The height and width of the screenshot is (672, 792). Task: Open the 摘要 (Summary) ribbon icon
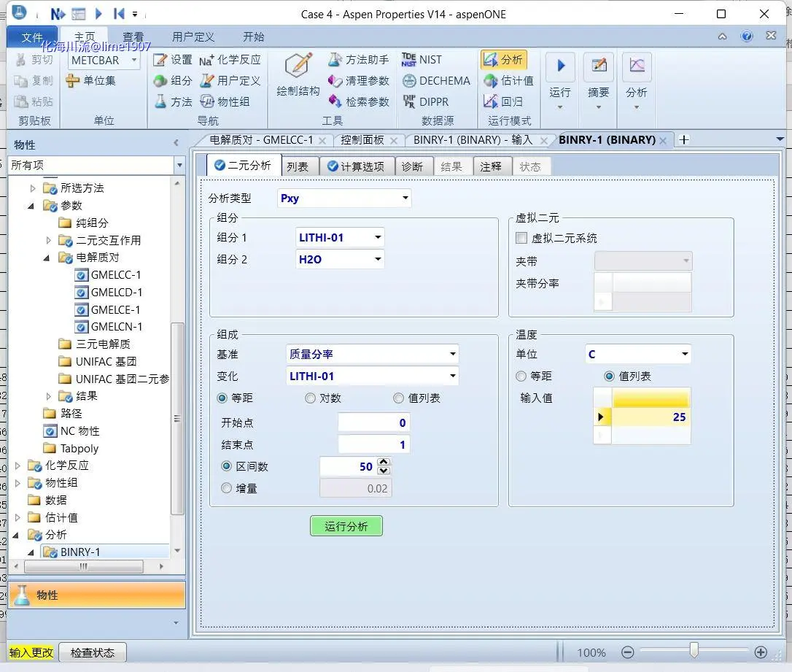[x=599, y=66]
